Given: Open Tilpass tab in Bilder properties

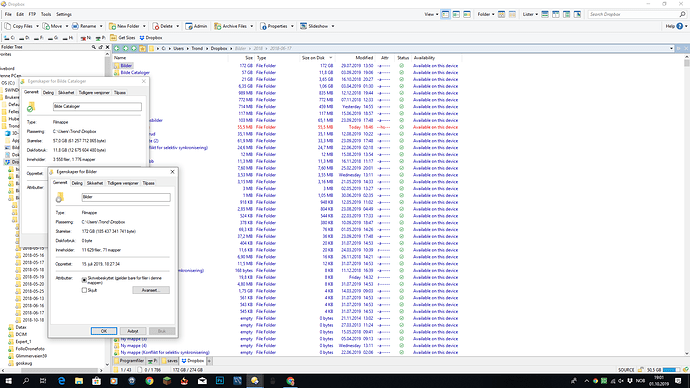Looking at the screenshot, I should click(148, 183).
